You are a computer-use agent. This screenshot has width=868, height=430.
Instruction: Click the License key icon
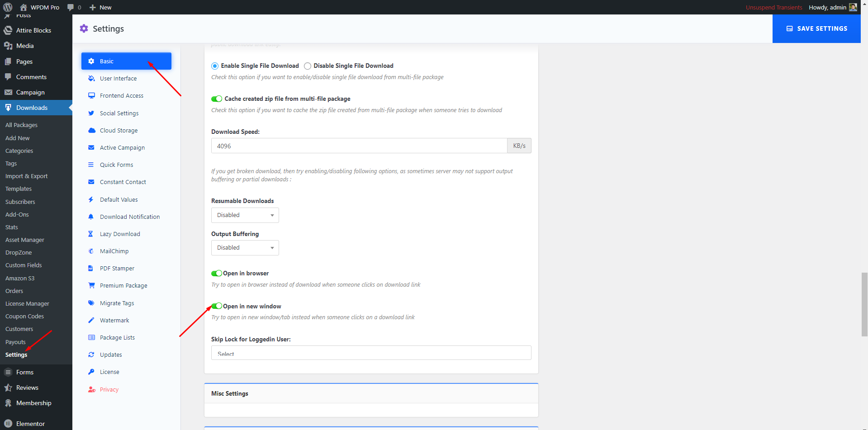point(91,372)
